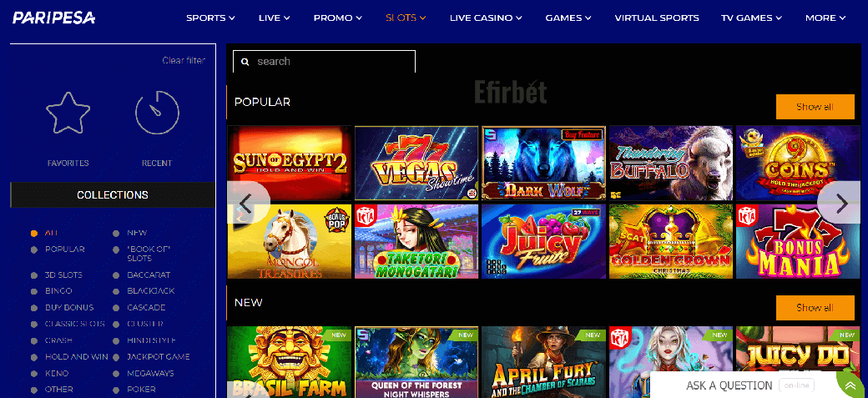Show all Popular games
This screenshot has width=868, height=398.
pyautogui.click(x=815, y=107)
